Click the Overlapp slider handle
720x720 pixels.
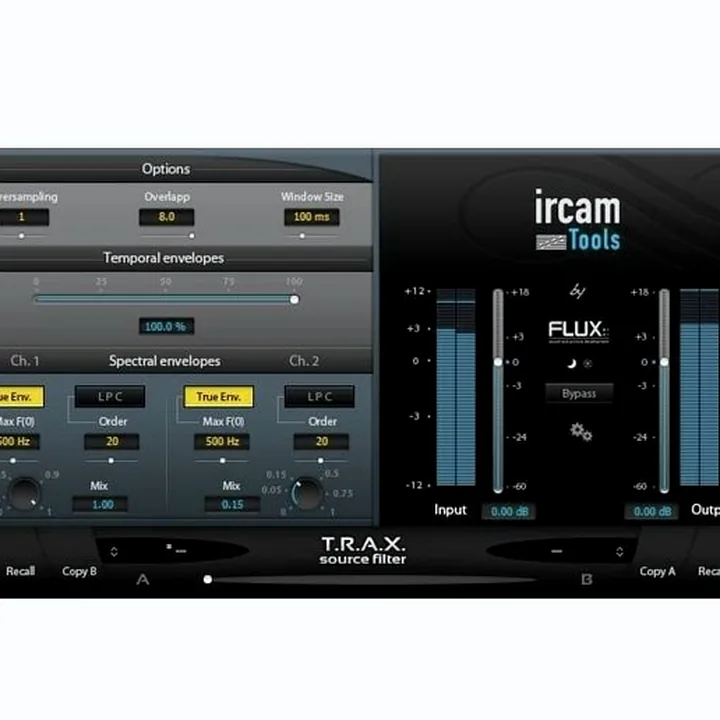(191, 236)
